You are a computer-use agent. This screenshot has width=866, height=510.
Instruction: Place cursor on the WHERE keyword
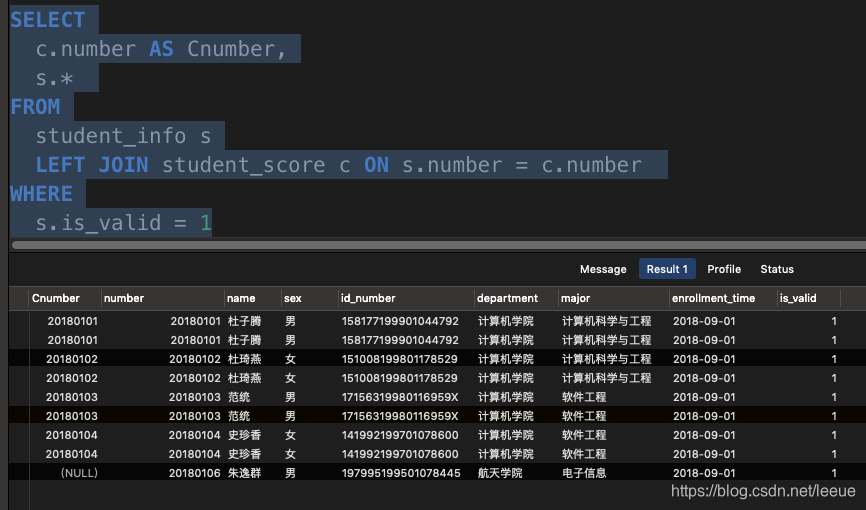coord(41,194)
